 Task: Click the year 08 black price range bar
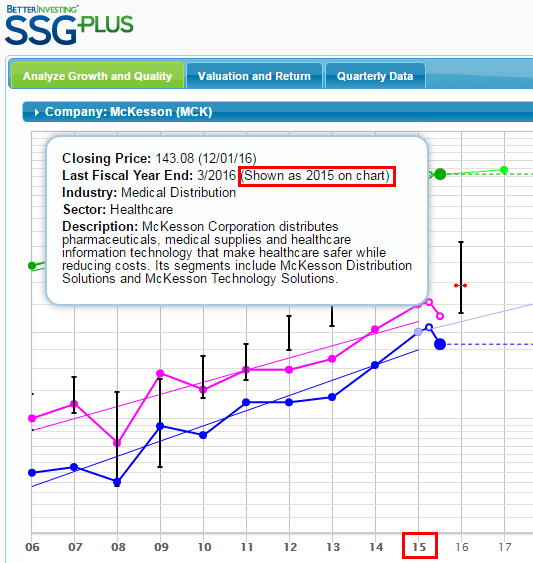click(117, 439)
